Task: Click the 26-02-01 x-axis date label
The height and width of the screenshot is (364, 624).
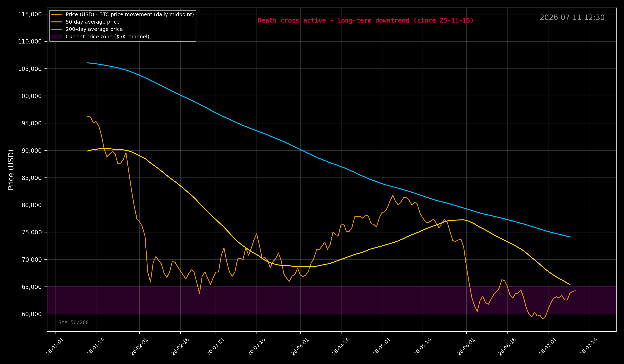Action: [x=139, y=347]
